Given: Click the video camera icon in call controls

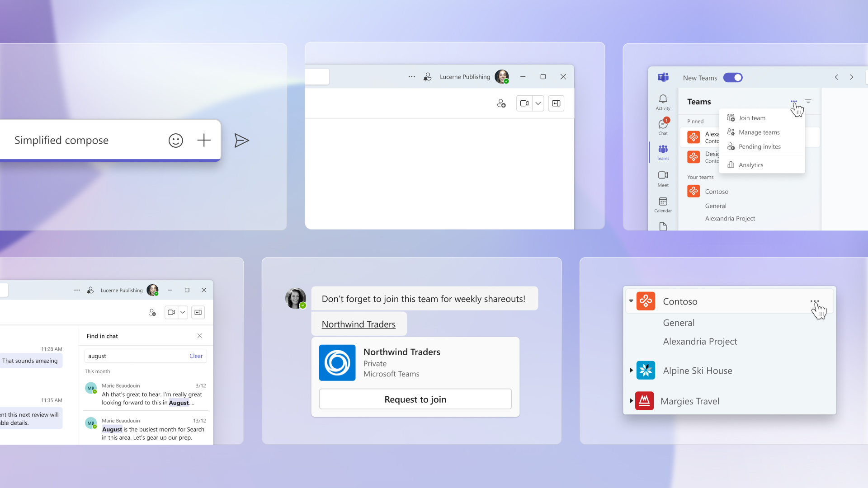Looking at the screenshot, I should tap(524, 103).
